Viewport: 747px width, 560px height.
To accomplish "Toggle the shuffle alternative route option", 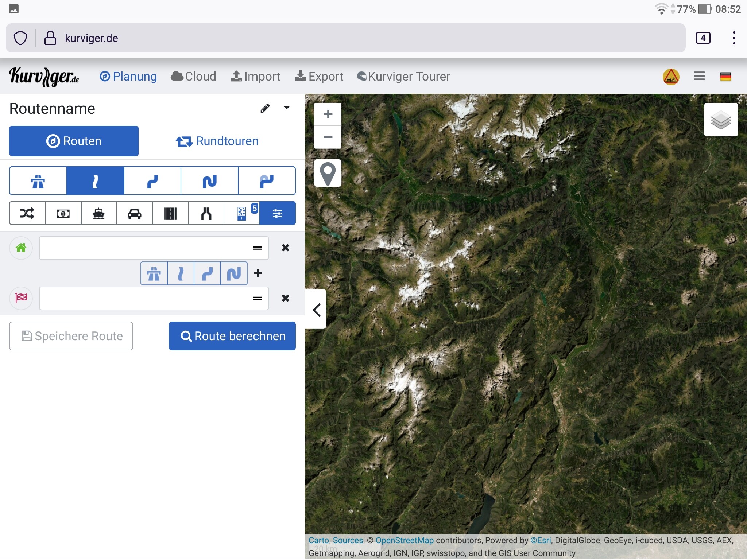I will [27, 213].
